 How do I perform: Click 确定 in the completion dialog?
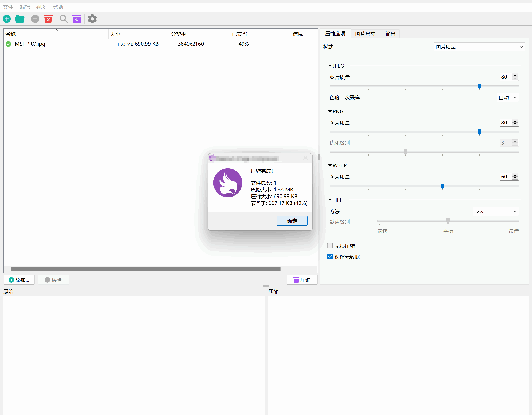point(292,221)
